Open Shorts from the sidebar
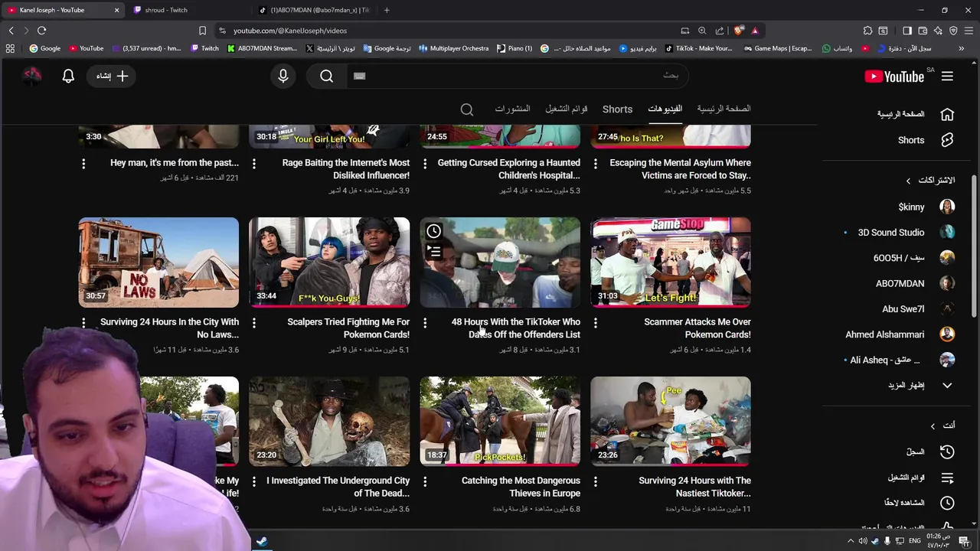Image resolution: width=980 pixels, height=551 pixels. pyautogui.click(x=925, y=140)
